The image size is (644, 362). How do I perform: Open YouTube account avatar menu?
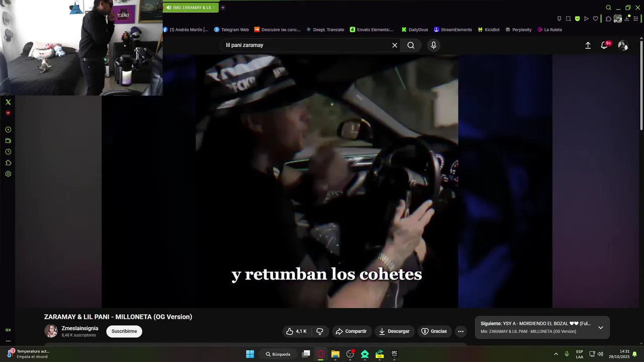(623, 45)
